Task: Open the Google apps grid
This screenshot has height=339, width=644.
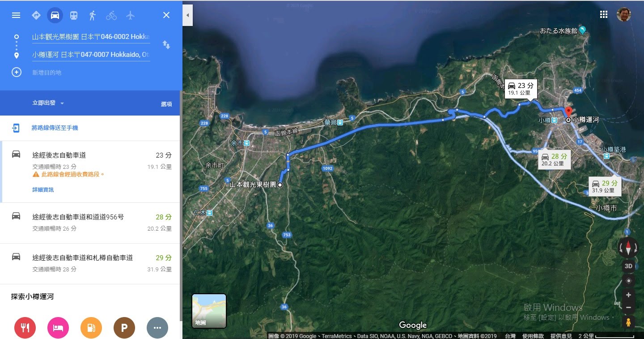Action: tap(604, 14)
